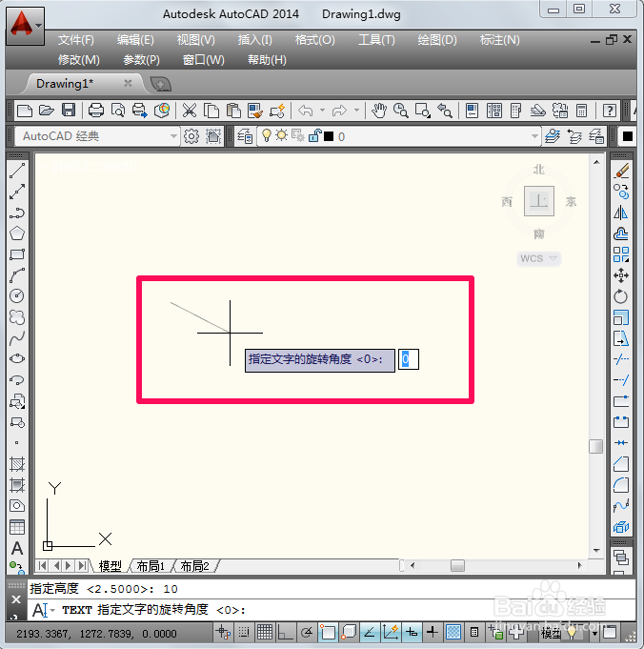Toggle Ortho Mode in the status bar
Viewport: 644px width, 649px height.
(285, 632)
